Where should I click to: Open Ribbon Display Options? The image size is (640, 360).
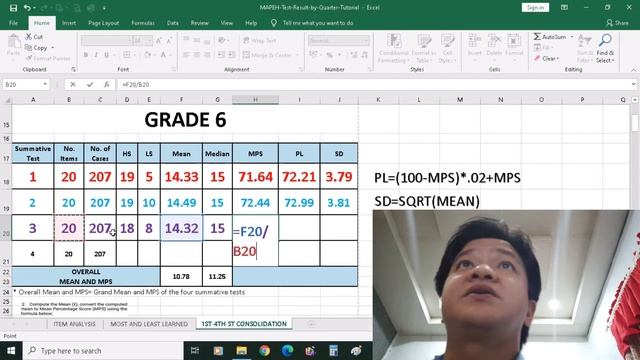pyautogui.click(x=564, y=8)
